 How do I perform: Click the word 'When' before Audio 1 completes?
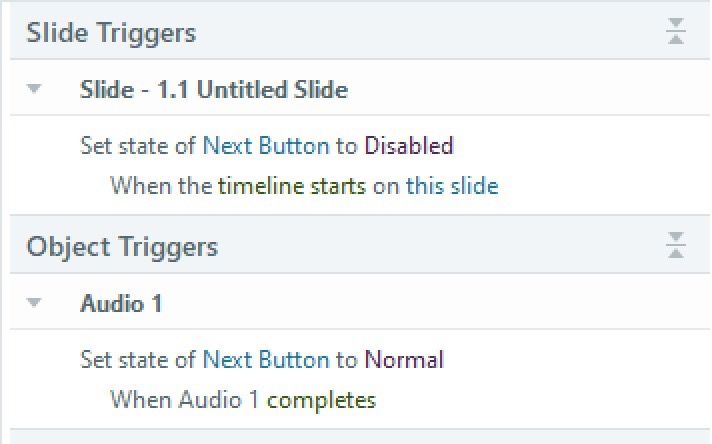[141, 400]
